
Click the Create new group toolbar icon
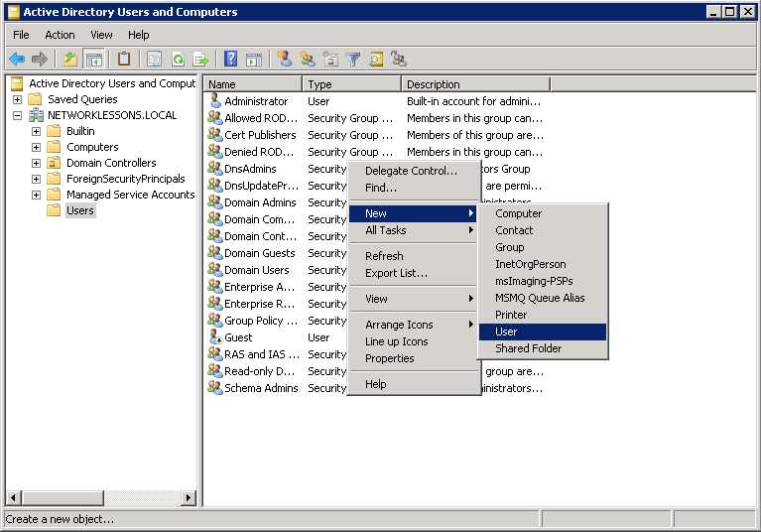308,60
